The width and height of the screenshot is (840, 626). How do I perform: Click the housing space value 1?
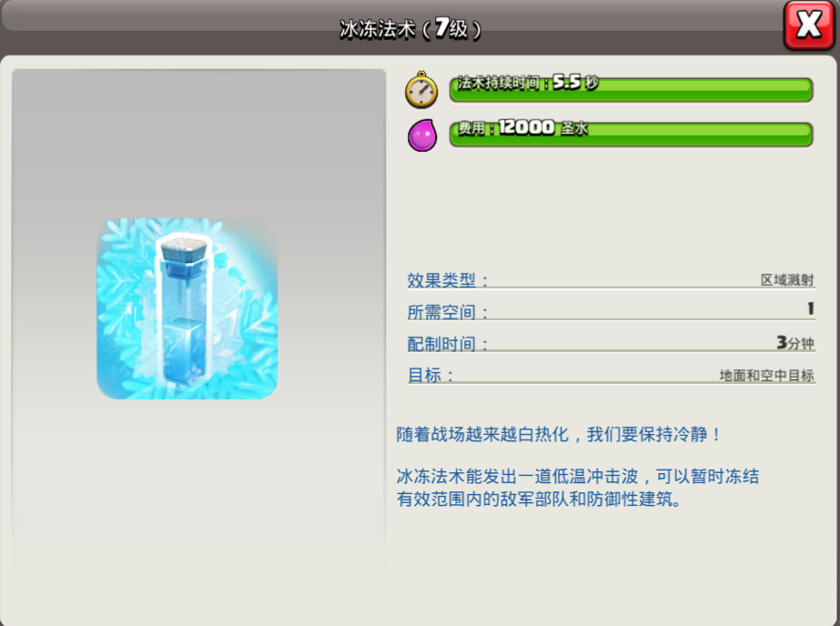pos(811,308)
